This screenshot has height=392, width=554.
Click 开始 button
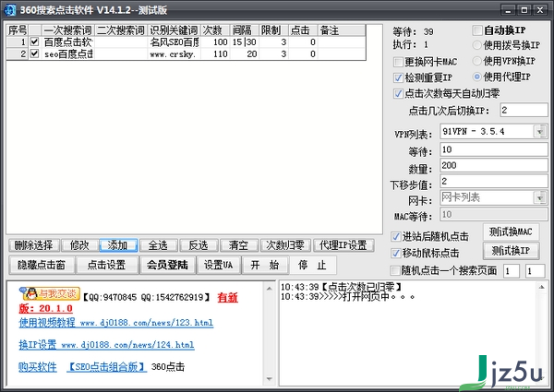point(265,265)
